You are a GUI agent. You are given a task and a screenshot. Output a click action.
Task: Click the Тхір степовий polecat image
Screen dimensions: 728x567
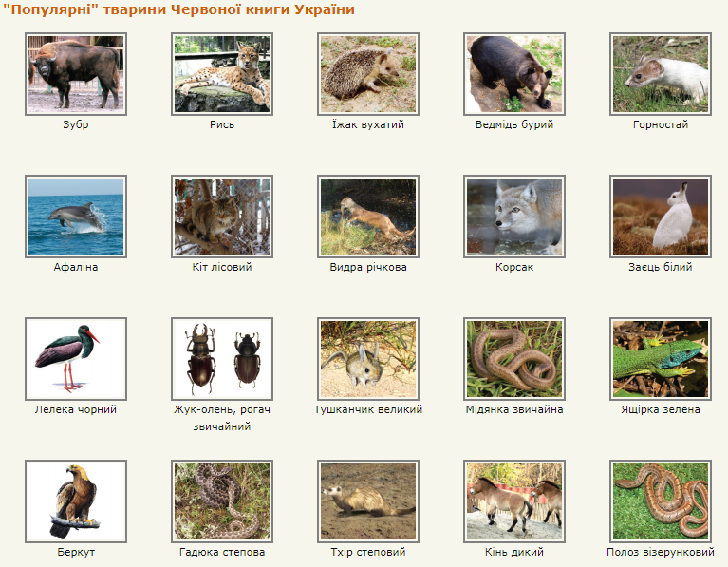(x=368, y=501)
